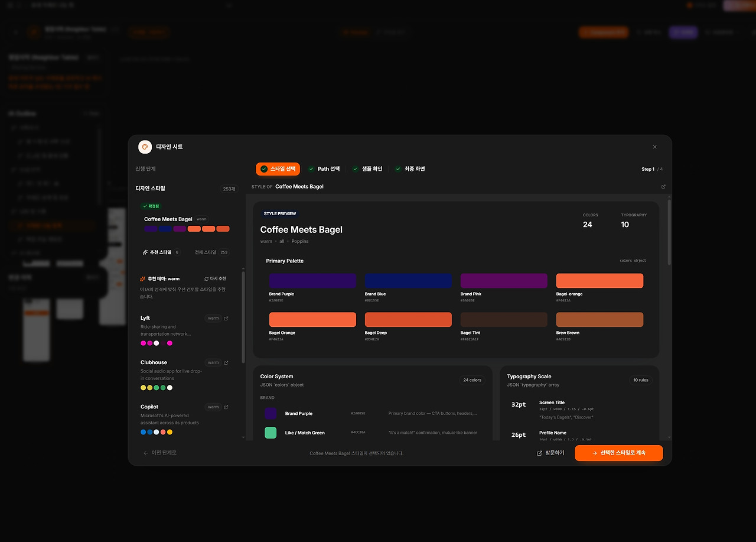Switch to the 샘플 확인 step

click(x=367, y=169)
